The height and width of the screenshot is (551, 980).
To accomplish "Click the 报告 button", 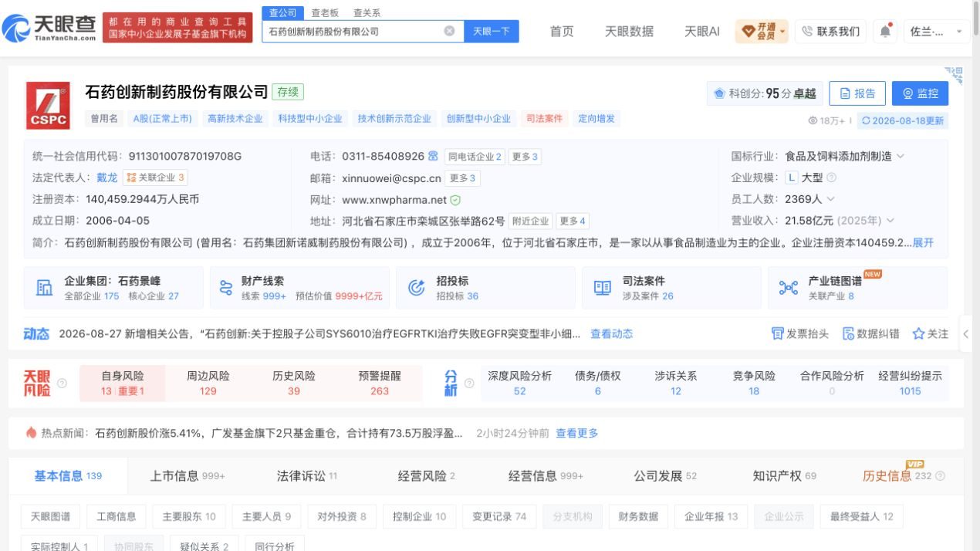I will (x=857, y=93).
